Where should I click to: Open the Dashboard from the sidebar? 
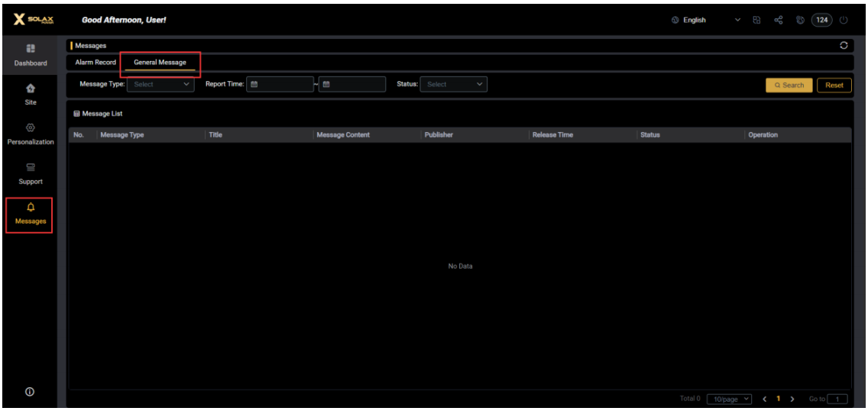point(31,55)
